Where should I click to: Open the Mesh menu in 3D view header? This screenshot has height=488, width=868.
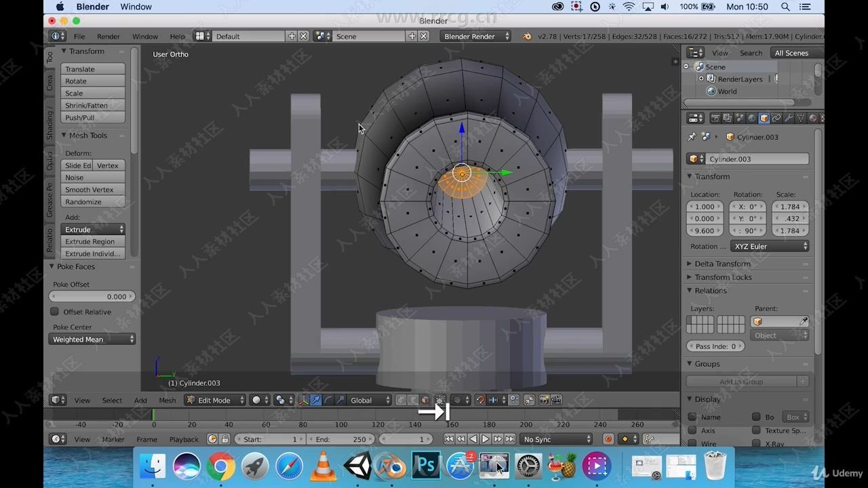[x=167, y=400]
